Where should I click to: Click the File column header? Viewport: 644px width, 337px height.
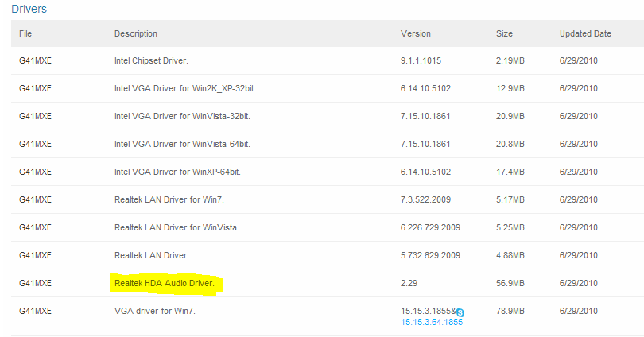(25, 33)
